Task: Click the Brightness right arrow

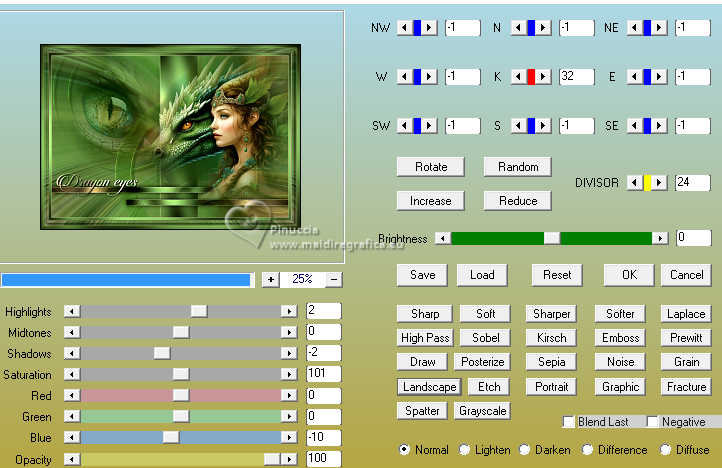Action: click(x=660, y=238)
